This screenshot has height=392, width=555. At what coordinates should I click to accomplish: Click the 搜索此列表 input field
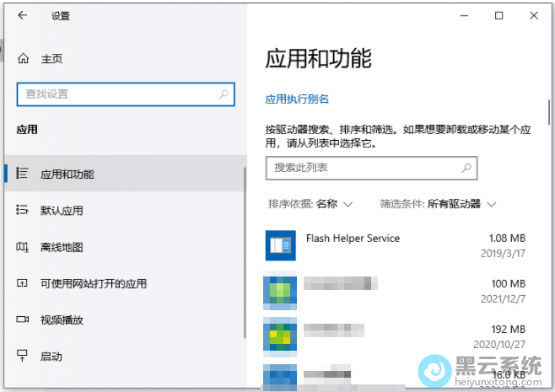coord(361,168)
